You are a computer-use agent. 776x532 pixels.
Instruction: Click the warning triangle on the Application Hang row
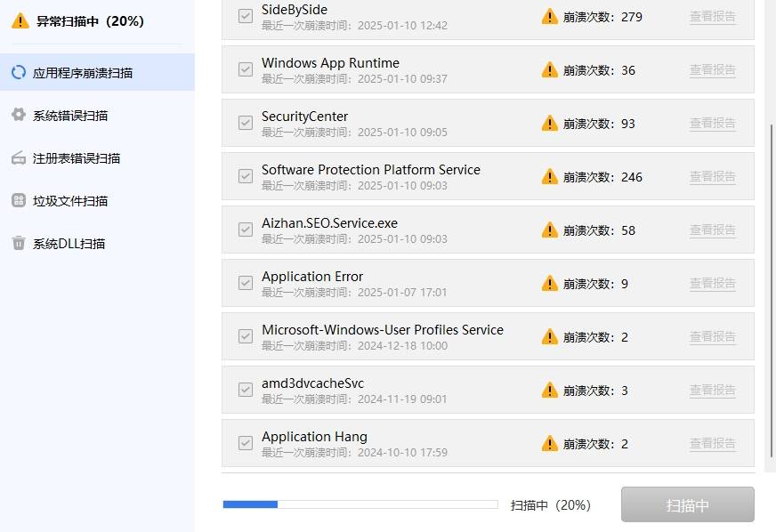tap(550, 444)
